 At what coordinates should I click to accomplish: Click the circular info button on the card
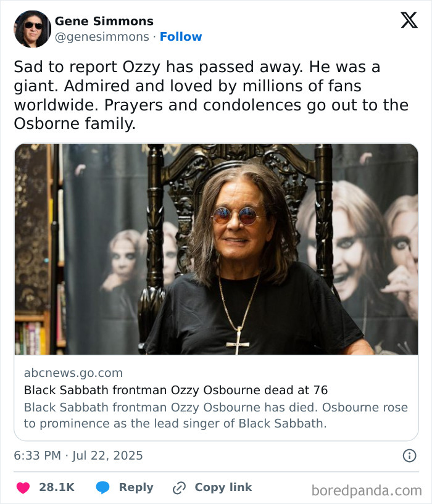(410, 455)
